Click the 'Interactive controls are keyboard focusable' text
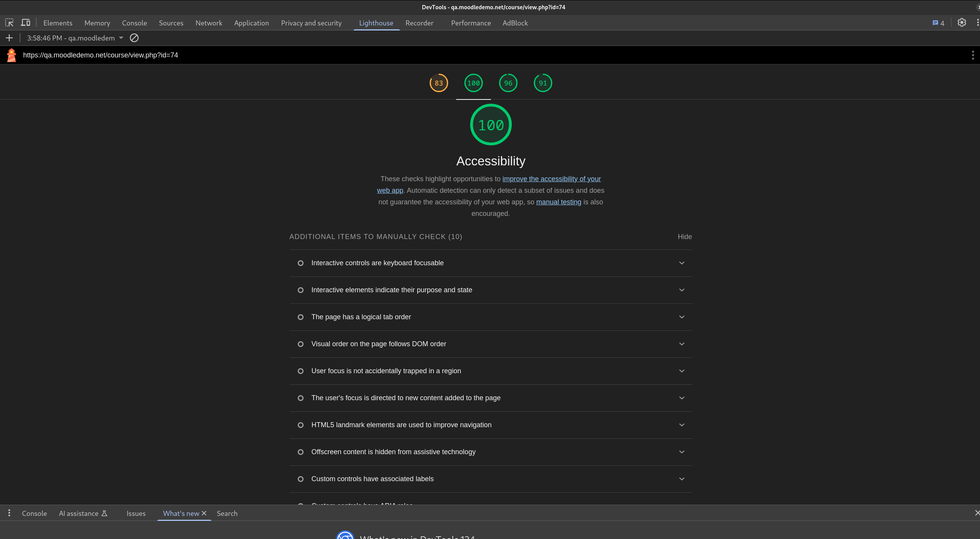This screenshot has height=539, width=980. click(x=378, y=263)
